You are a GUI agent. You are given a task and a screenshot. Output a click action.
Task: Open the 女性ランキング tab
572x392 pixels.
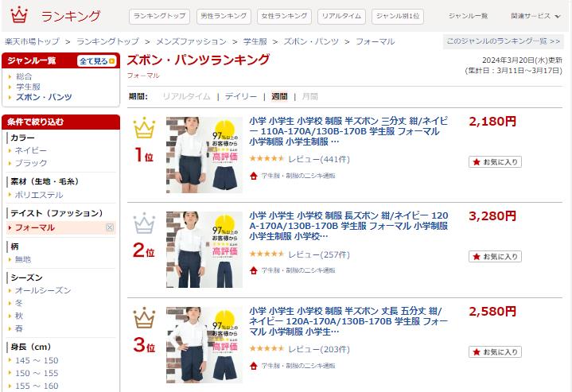point(284,17)
